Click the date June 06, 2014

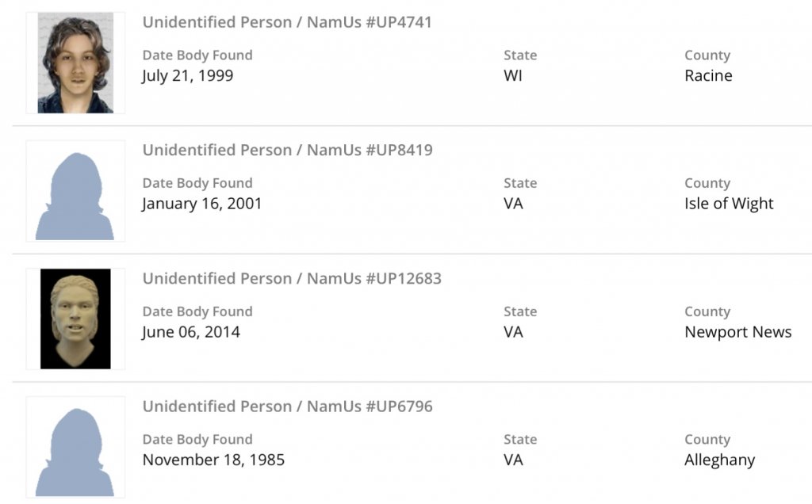click(191, 332)
